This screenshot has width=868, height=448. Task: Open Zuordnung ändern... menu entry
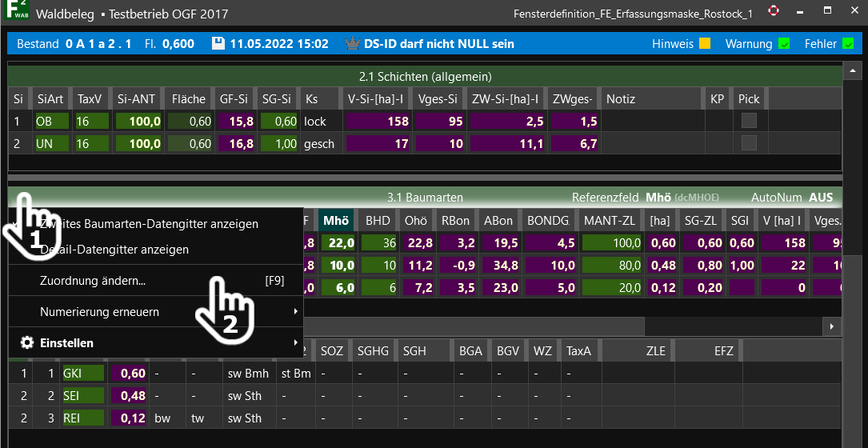93,281
